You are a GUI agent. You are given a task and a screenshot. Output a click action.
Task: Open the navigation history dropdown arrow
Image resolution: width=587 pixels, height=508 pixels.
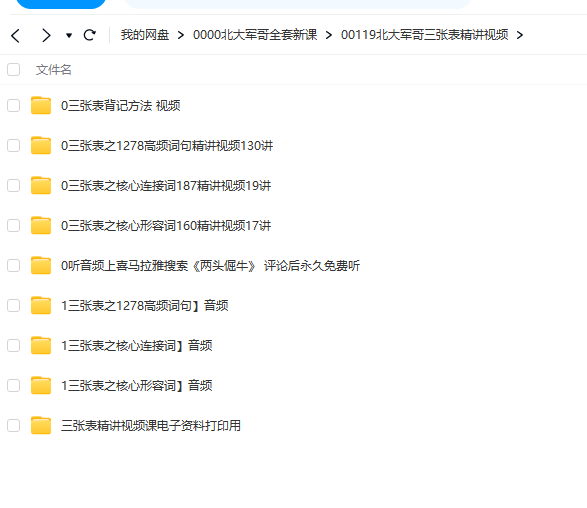click(x=69, y=36)
